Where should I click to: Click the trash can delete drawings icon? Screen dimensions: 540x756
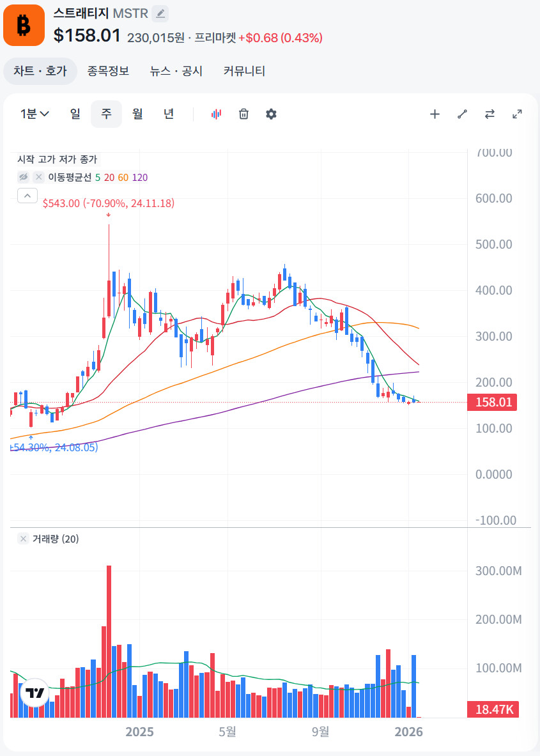click(243, 114)
